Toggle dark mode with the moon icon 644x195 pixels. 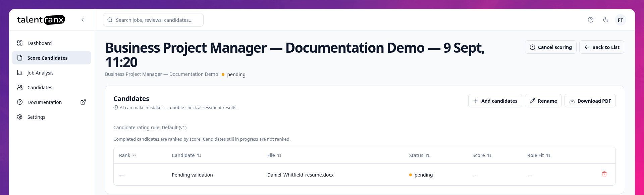tap(606, 20)
